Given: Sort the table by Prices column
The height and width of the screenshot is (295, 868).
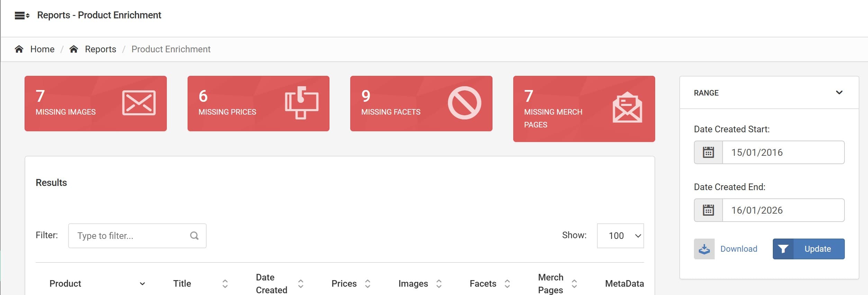Looking at the screenshot, I should click(x=368, y=284).
